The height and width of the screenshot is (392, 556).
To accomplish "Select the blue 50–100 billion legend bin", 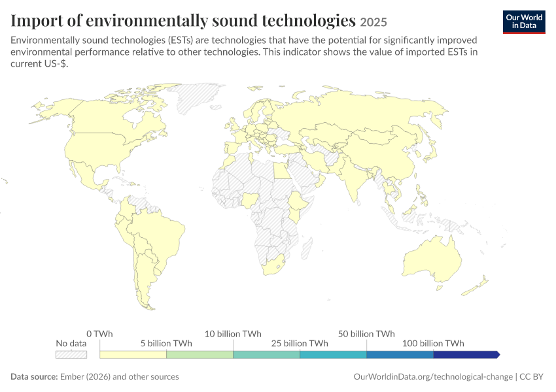I will 400,355.
